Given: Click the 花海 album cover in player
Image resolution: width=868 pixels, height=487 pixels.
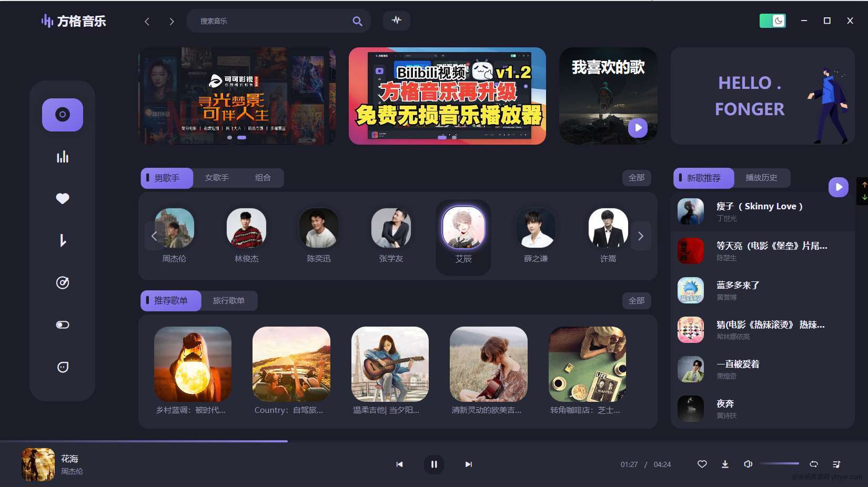Looking at the screenshot, I should point(38,464).
